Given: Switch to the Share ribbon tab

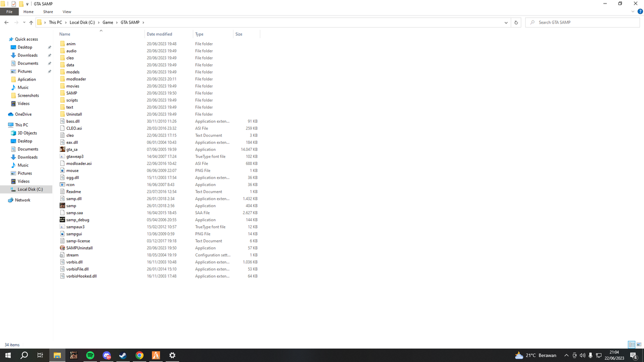Looking at the screenshot, I should pyautogui.click(x=48, y=12).
